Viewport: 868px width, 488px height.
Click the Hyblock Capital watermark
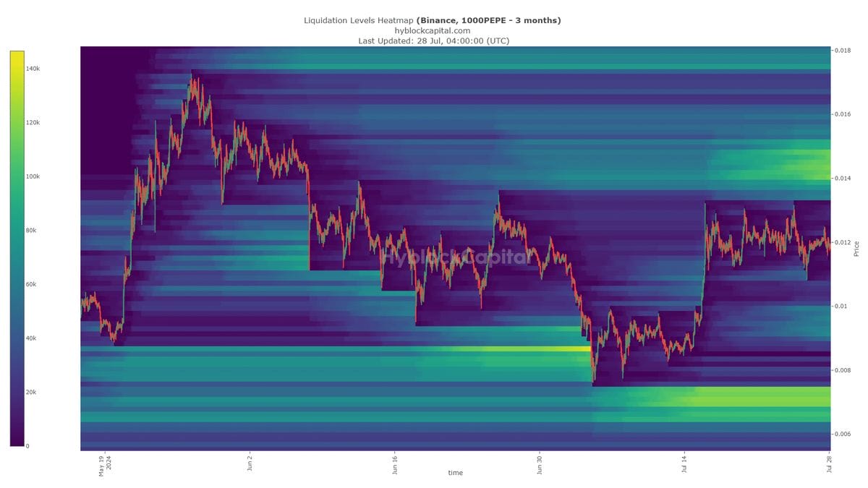click(x=456, y=255)
